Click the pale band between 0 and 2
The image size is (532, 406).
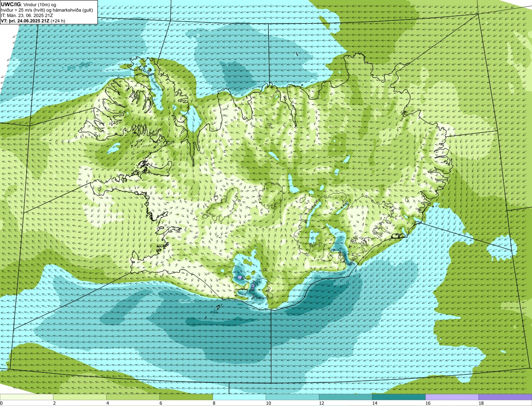pos(27,397)
